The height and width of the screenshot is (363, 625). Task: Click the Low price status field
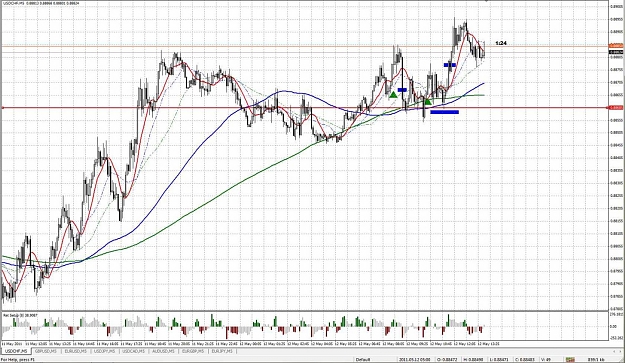pyautogui.click(x=498, y=359)
